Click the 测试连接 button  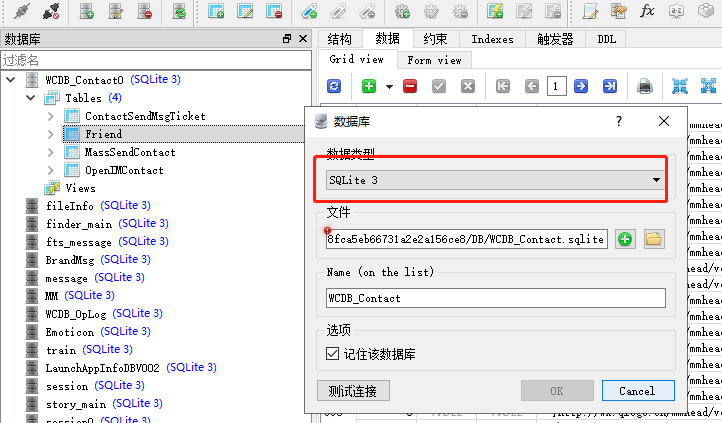(353, 391)
